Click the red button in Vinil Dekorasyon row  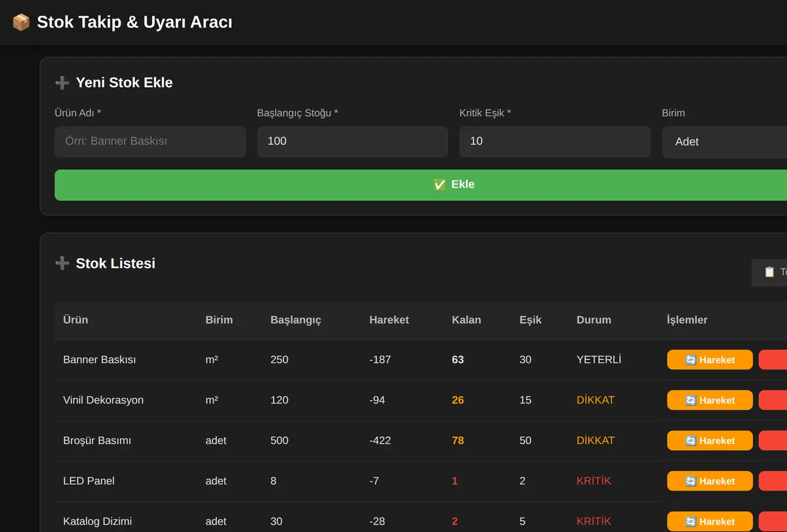[773, 400]
